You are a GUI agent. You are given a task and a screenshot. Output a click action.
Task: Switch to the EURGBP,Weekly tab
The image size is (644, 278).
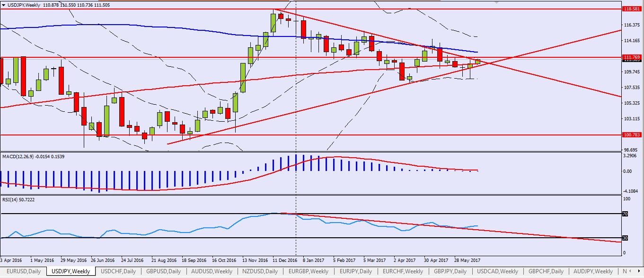point(308,271)
